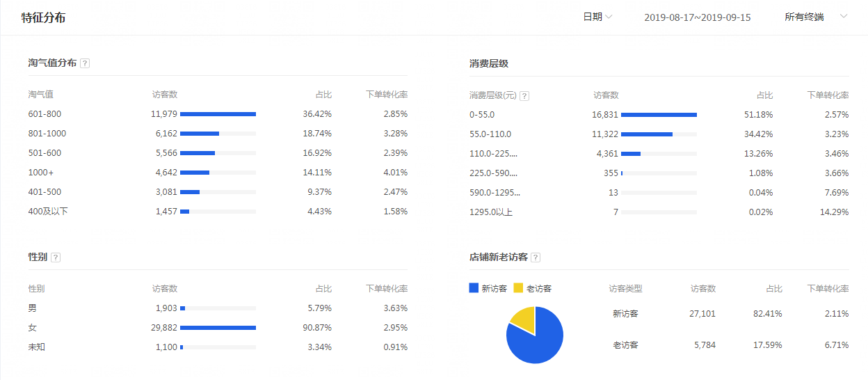The image size is (868, 380).
Task: Click visitor count 11,979
Action: pyautogui.click(x=163, y=114)
